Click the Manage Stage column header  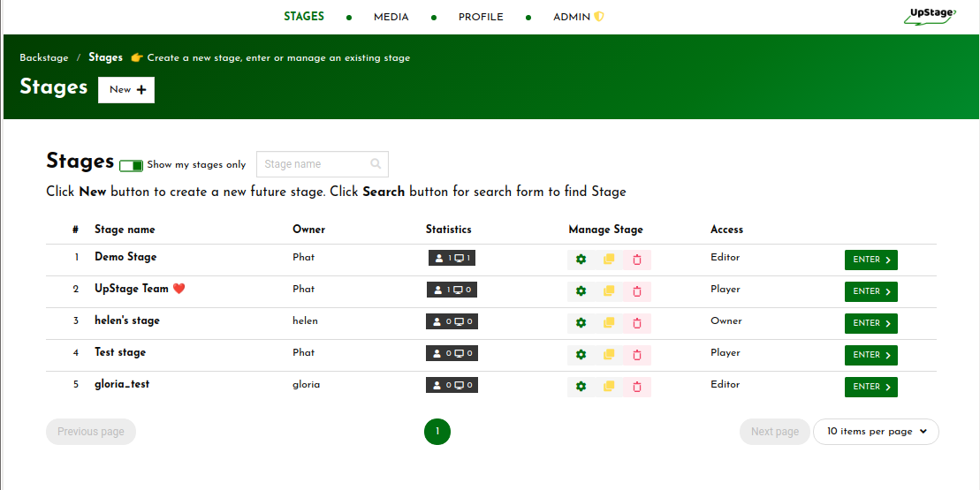pos(605,230)
